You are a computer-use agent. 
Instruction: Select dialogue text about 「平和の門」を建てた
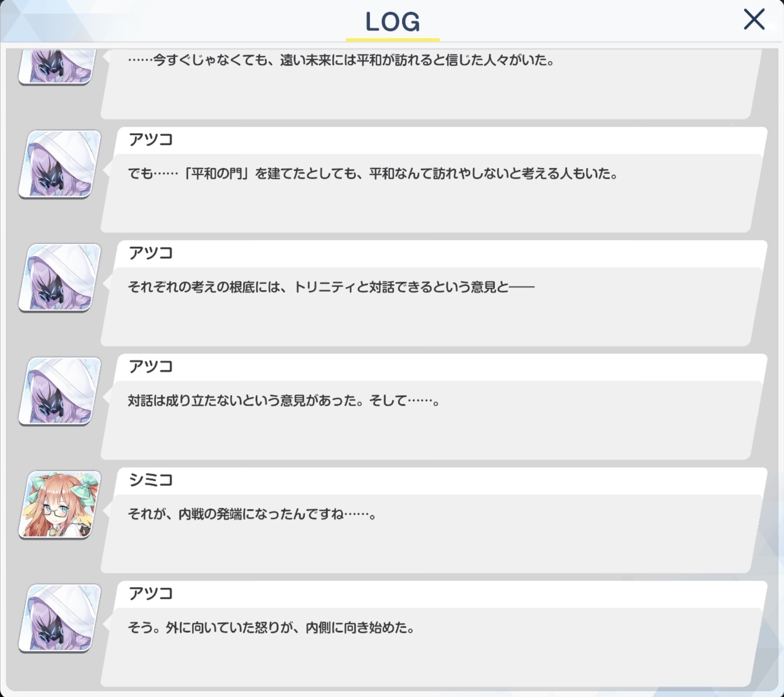coord(373,174)
